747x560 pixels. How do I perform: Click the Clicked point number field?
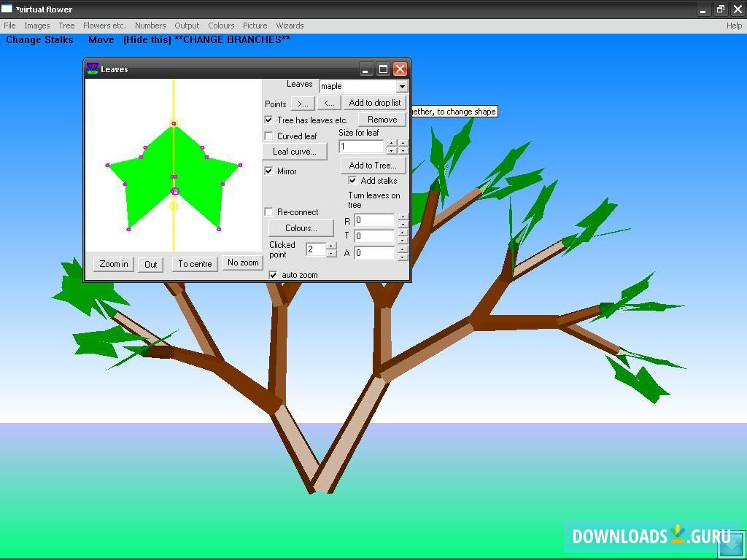tap(316, 249)
